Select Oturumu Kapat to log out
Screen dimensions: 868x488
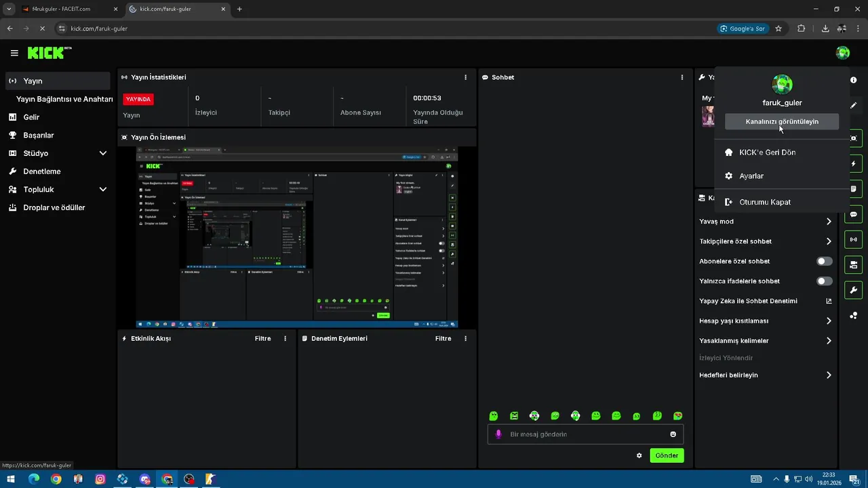point(782,202)
